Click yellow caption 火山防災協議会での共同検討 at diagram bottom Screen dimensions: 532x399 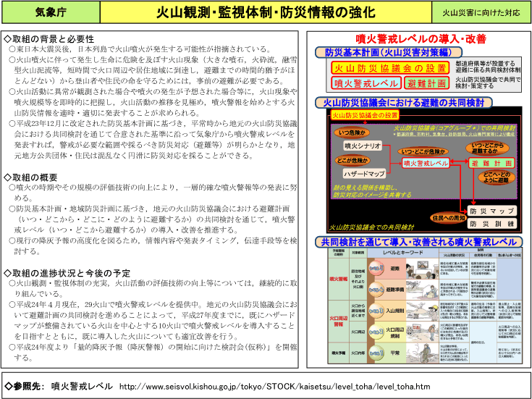371,227
